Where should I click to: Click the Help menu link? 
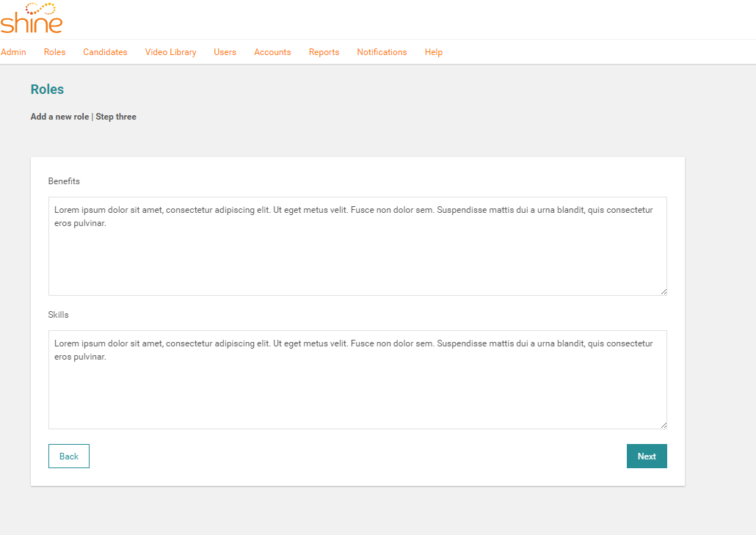pos(433,52)
